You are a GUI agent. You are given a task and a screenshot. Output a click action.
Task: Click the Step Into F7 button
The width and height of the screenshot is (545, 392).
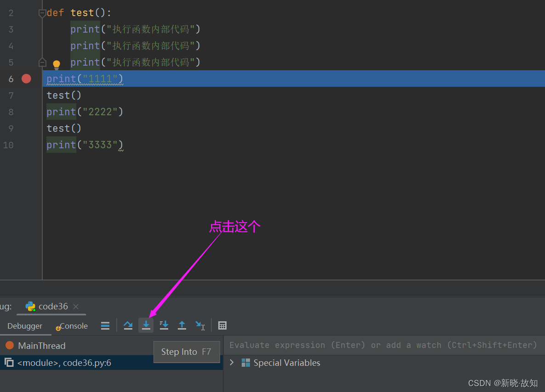[187, 352]
